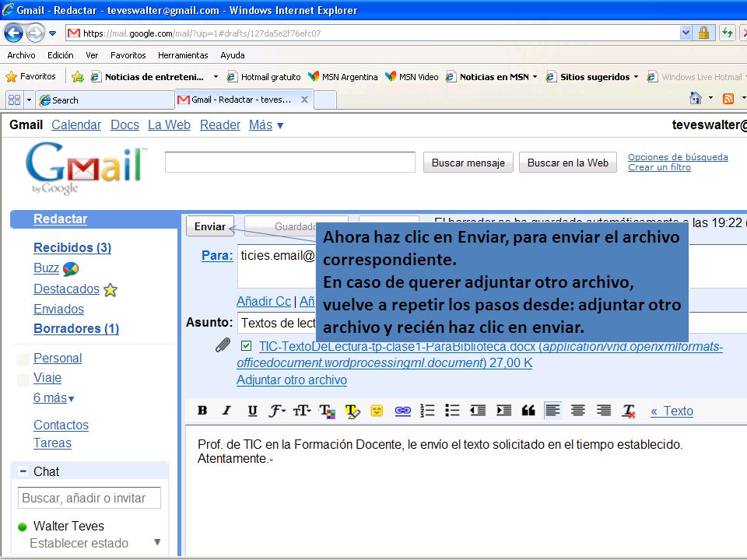Image resolution: width=747 pixels, height=560 pixels.
Task: Expand Noticias en MSN favorites dropdown
Action: [x=535, y=77]
